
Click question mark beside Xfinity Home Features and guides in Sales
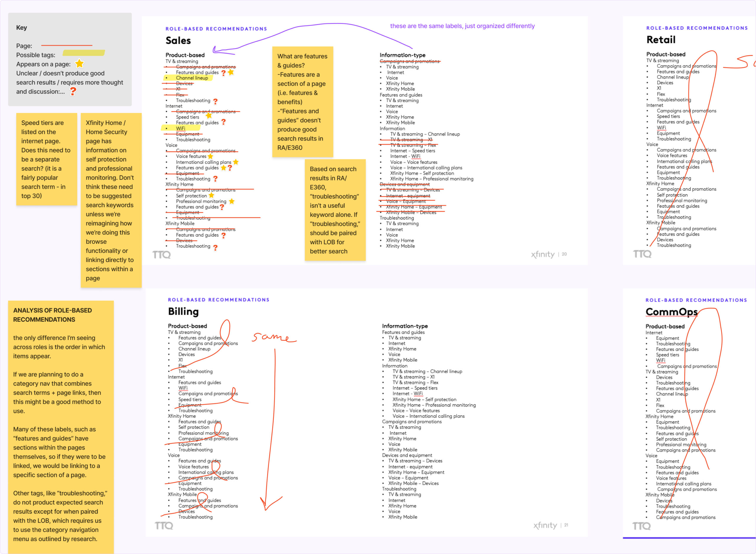point(222,207)
